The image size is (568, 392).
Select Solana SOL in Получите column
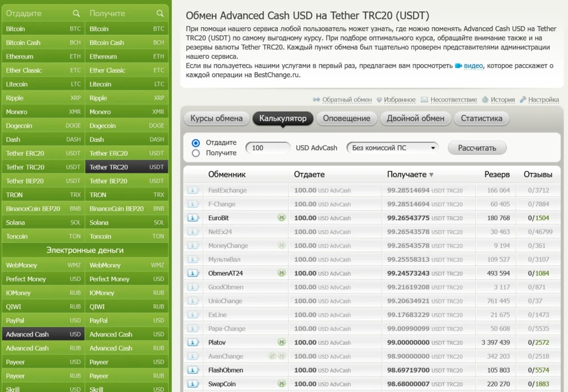[126, 222]
